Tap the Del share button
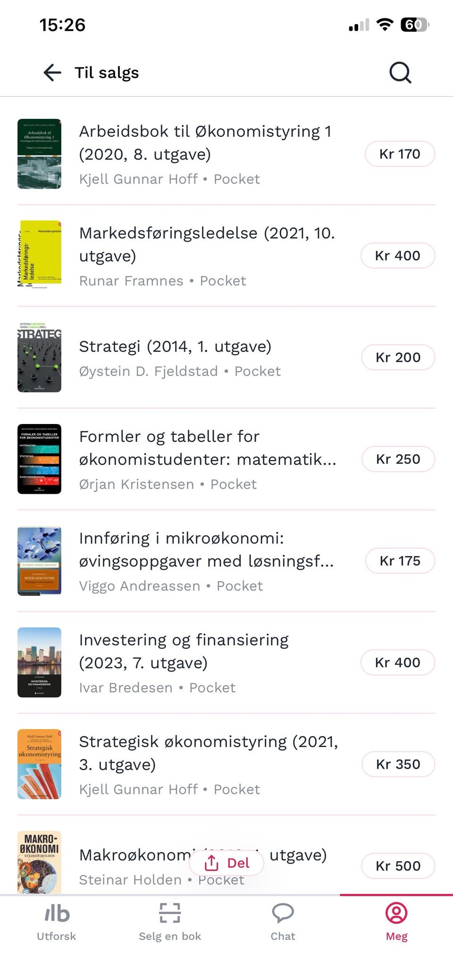The height and width of the screenshot is (980, 453). click(x=226, y=863)
